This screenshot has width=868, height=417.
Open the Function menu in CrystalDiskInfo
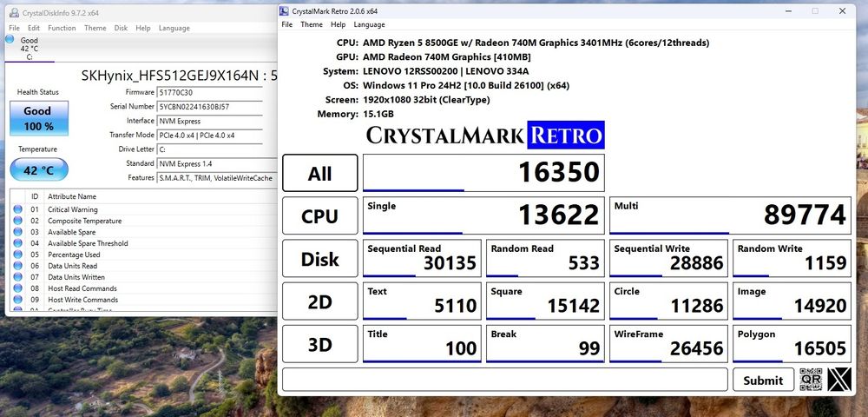62,28
